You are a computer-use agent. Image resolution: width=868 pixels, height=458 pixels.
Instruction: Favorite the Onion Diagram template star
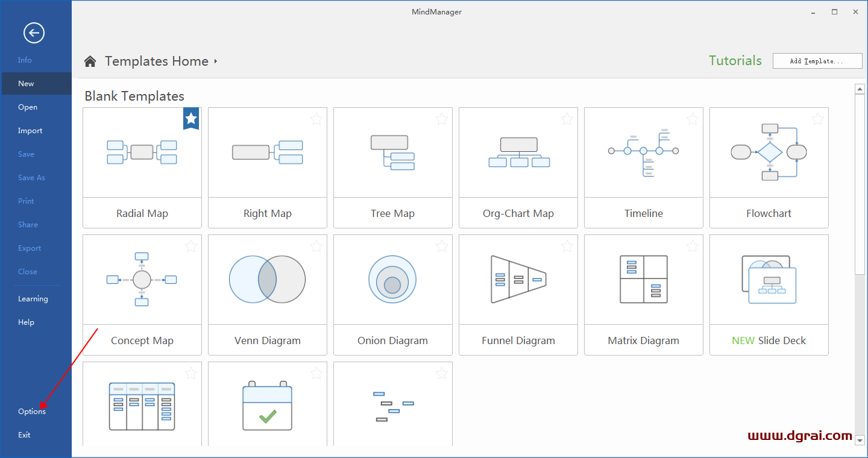tap(442, 246)
